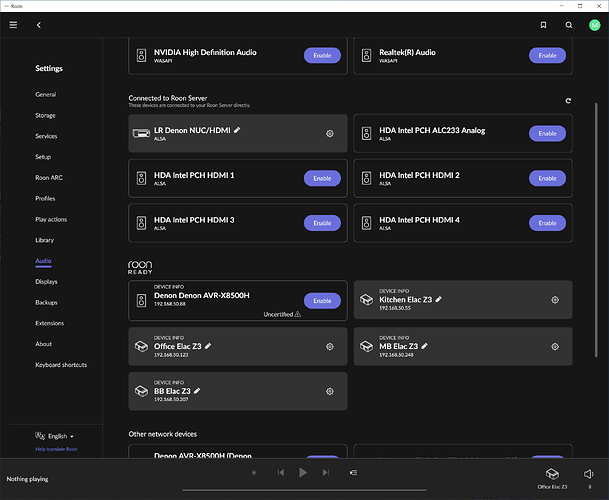Viewport: 609px width, 500px height.
Task: Rename LR Denon NUC/HDMI with pencil icon
Action: [x=237, y=130]
